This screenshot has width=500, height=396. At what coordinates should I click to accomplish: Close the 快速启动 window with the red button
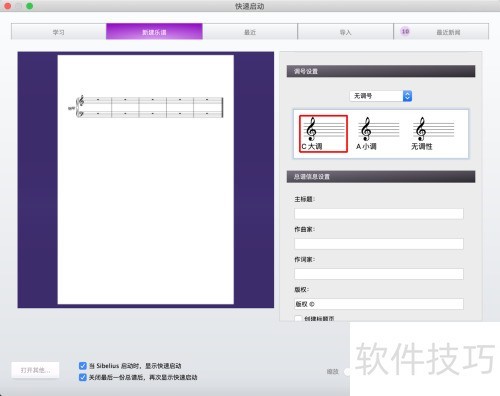(x=7, y=6)
